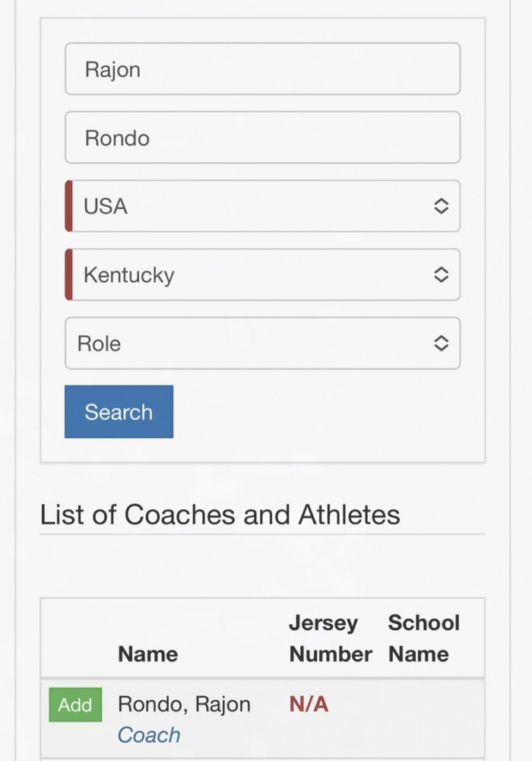Viewport: 532px width, 761px height.
Task: Click the Name column header
Action: tap(147, 654)
